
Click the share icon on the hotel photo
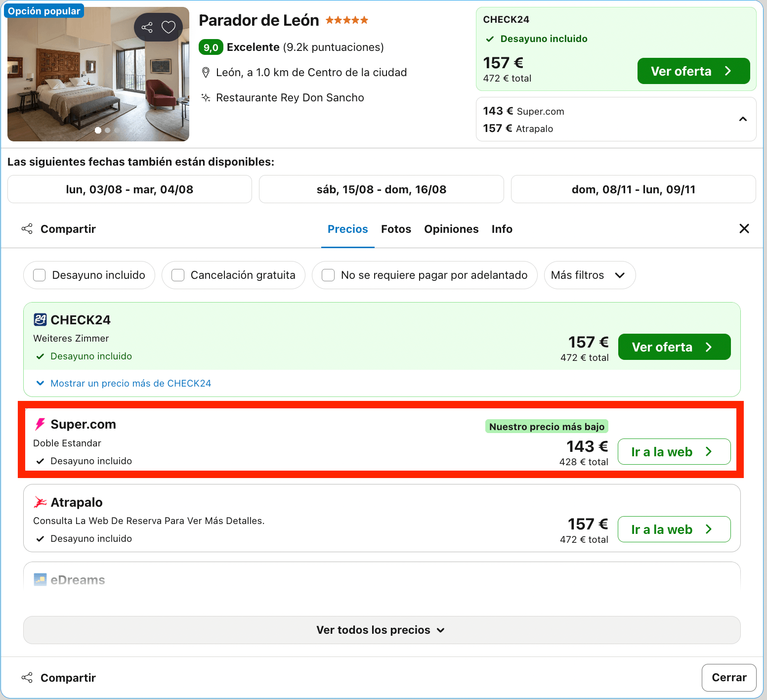coord(147,27)
